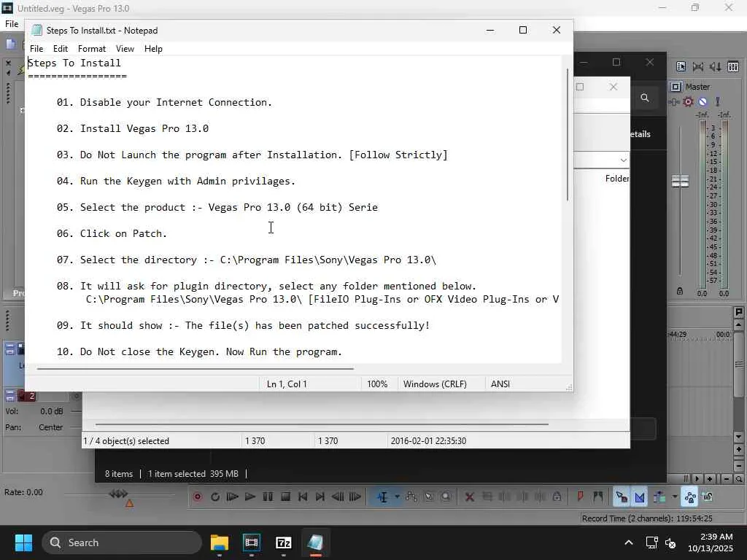
Task: Mute the Master bus
Action: [703, 101]
